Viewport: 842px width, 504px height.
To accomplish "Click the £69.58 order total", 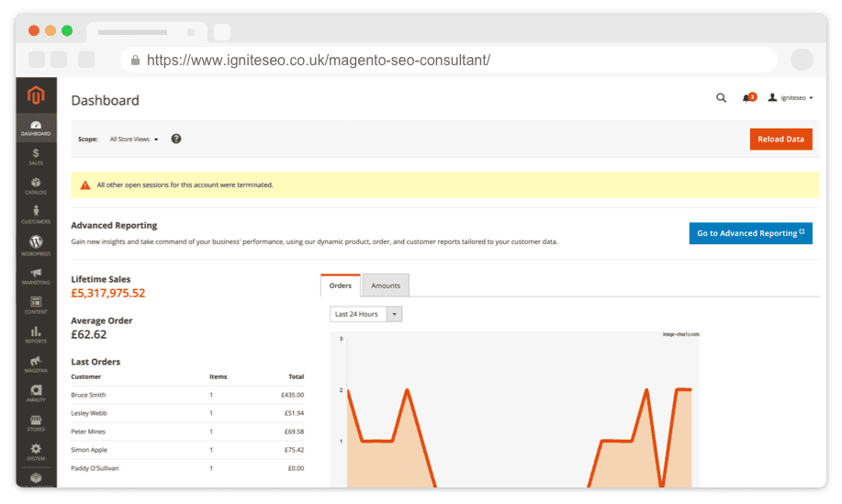I will [294, 431].
